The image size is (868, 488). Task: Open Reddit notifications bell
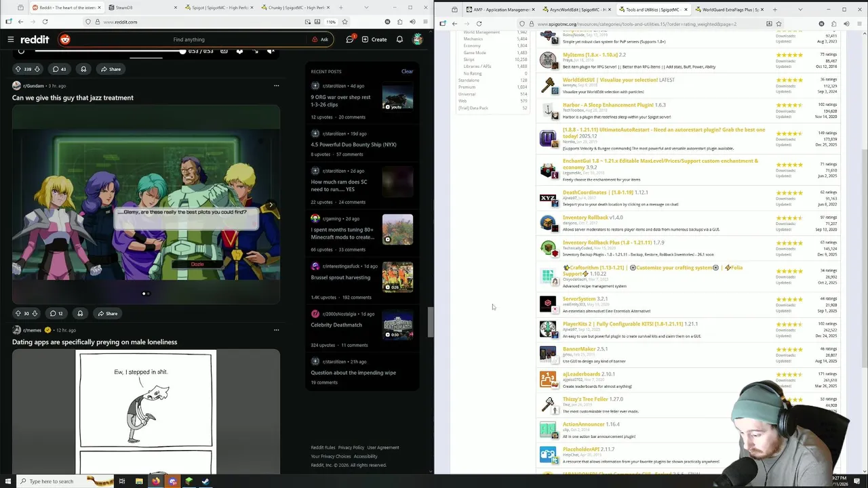tap(399, 39)
